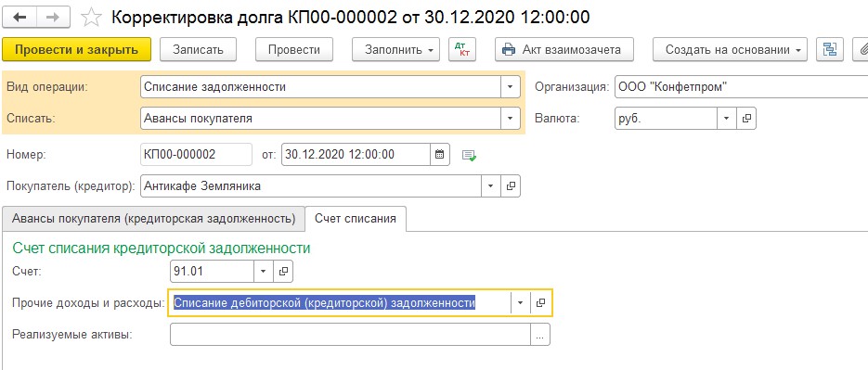
Task: Click the green-check comment icon beside date
Action: coord(470,156)
